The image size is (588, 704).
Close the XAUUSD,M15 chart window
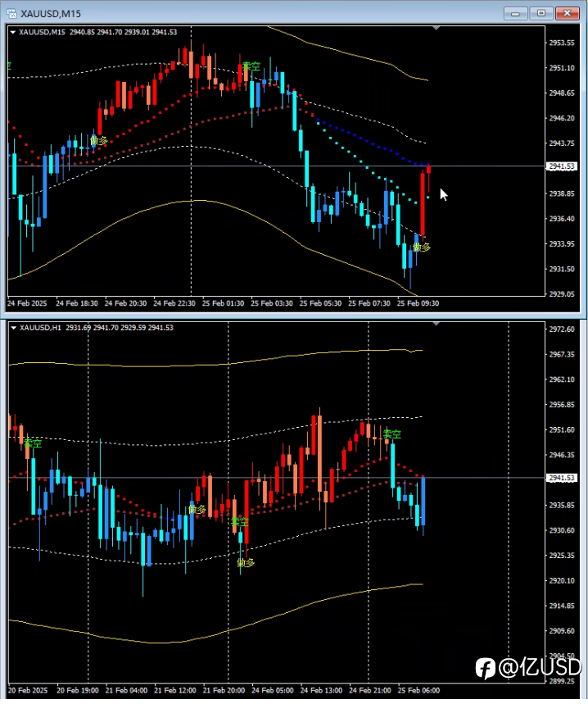point(568,13)
